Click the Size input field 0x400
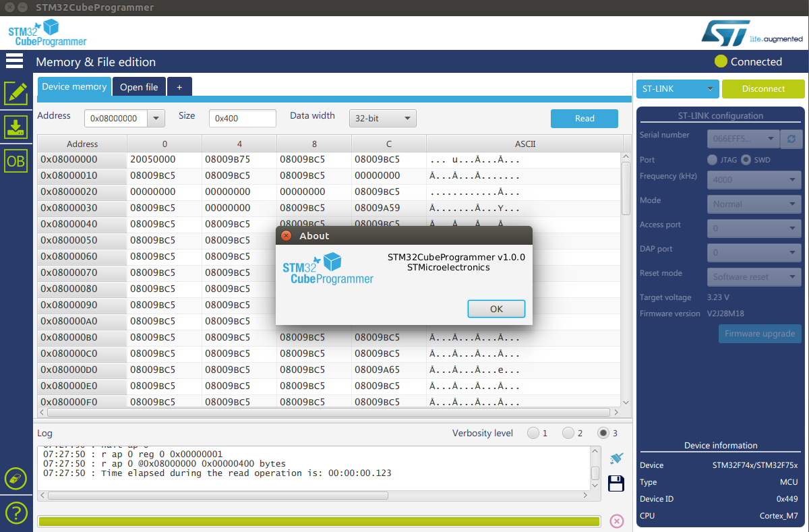The width and height of the screenshot is (809, 532). 243,118
